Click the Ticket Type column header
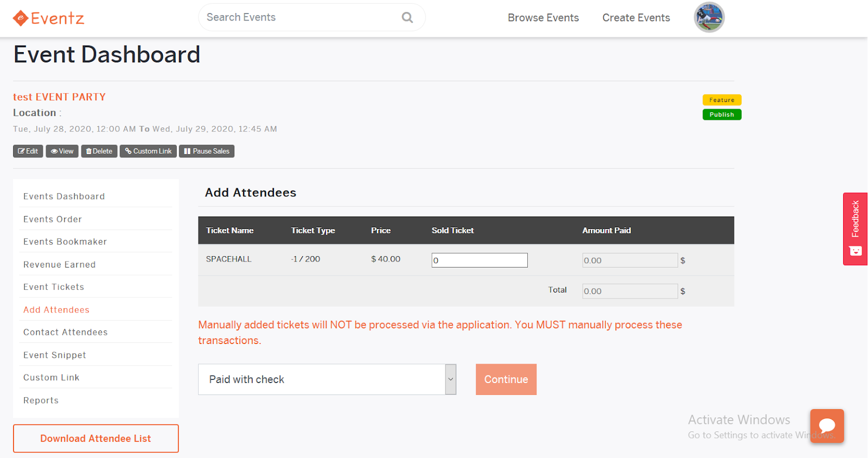 (x=313, y=231)
